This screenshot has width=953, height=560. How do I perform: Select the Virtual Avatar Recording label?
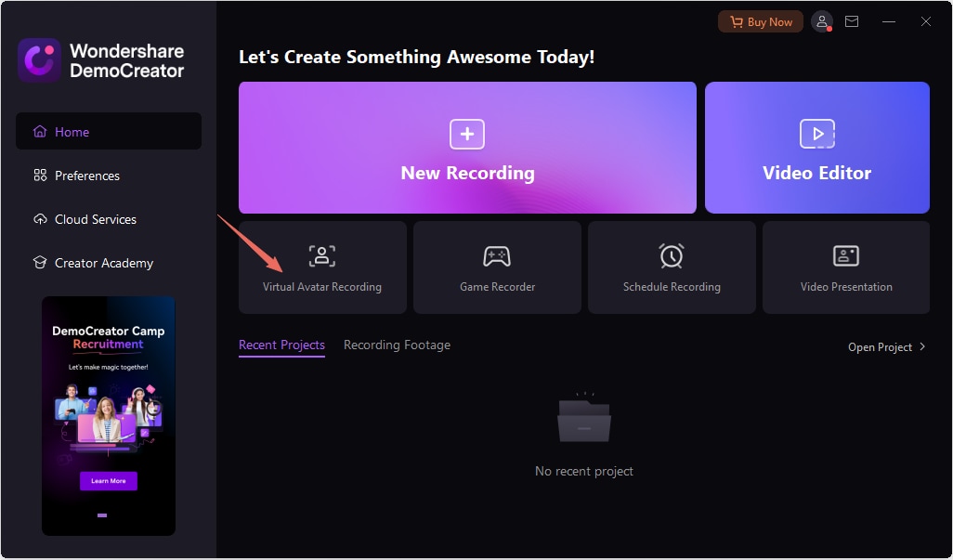click(x=322, y=287)
